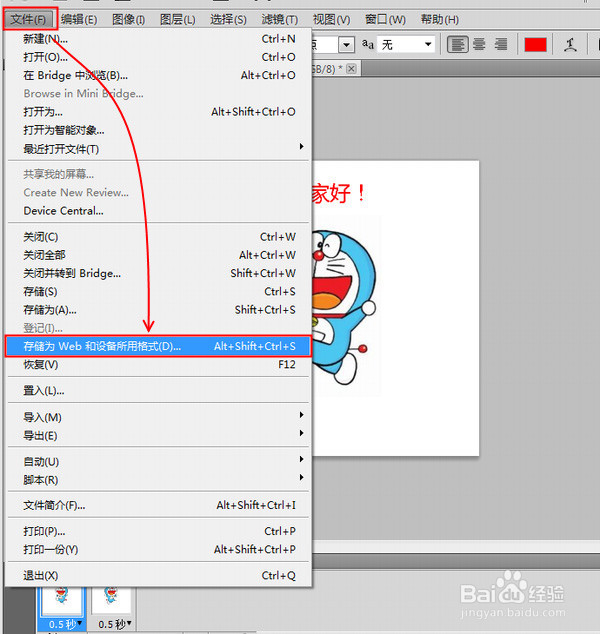Open the 帮助(H) menu
This screenshot has width=600, height=634.
click(439, 19)
